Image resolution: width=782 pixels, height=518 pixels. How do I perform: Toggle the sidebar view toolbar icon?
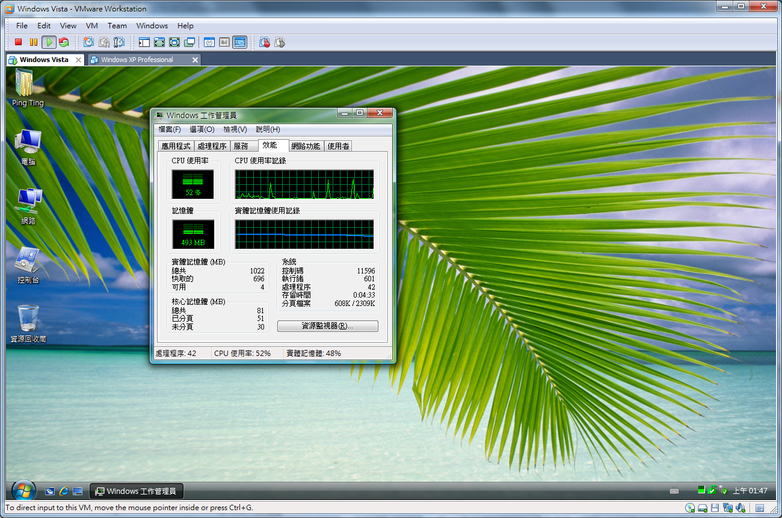point(144,42)
